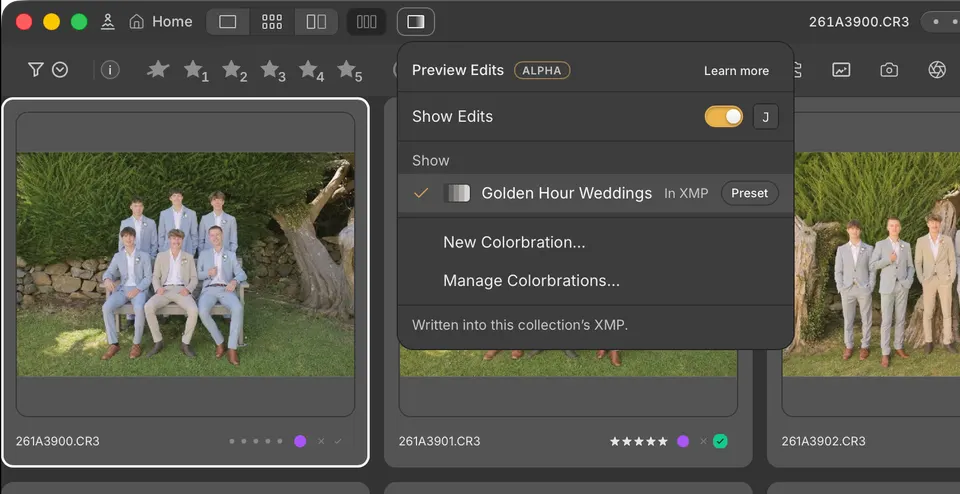
Task: Open the histogram chart icon
Action: pyautogui.click(x=841, y=70)
